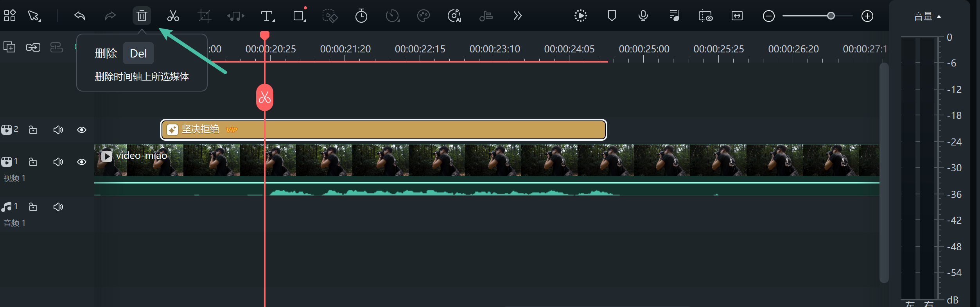The image size is (980, 307).
Task: Add a marker on timeline
Action: tap(612, 16)
